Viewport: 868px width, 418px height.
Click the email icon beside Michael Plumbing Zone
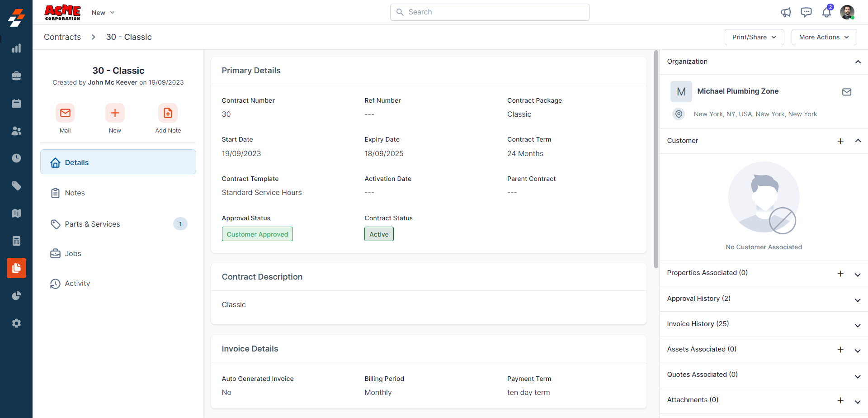click(x=846, y=92)
